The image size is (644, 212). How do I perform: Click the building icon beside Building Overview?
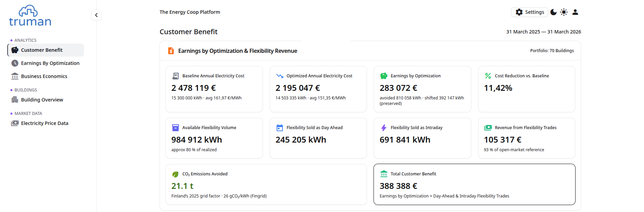15,99
